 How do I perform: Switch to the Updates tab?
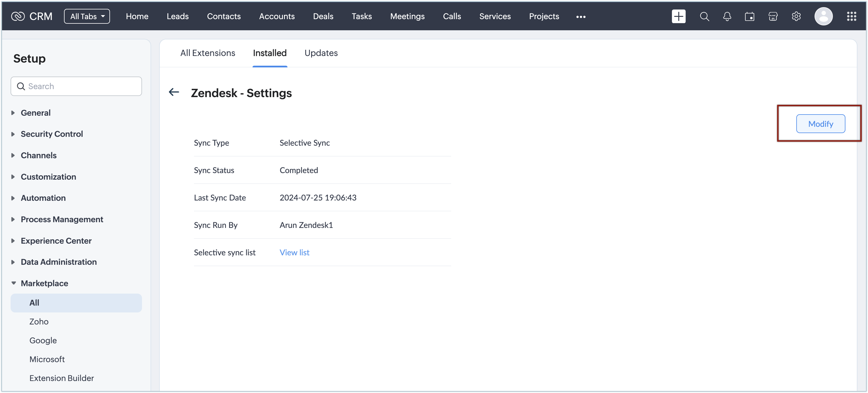321,53
